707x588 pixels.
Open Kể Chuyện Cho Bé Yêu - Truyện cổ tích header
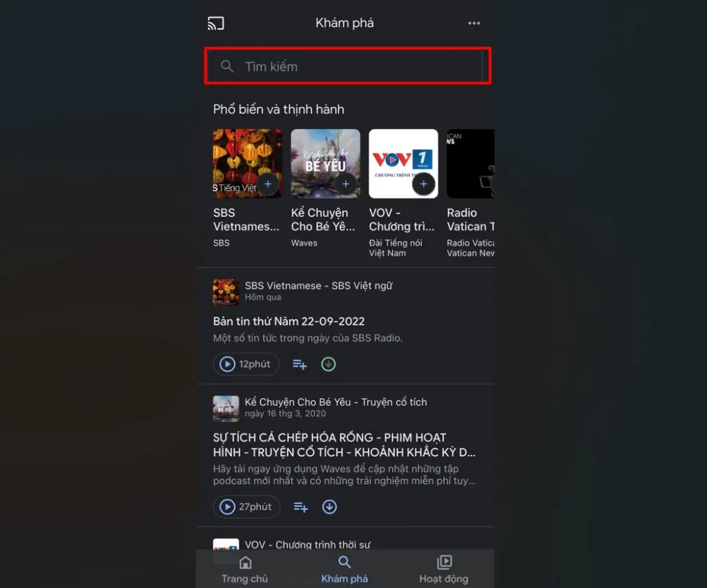coord(336,402)
